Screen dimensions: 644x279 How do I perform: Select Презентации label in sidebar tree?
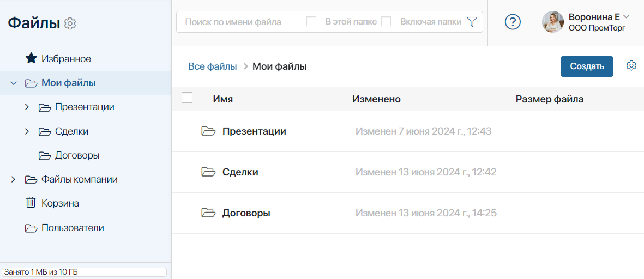(x=85, y=107)
